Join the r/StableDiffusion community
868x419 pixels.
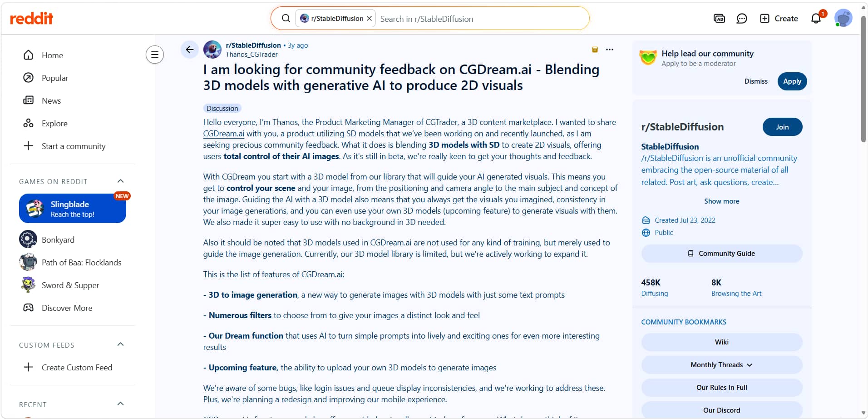pyautogui.click(x=782, y=127)
